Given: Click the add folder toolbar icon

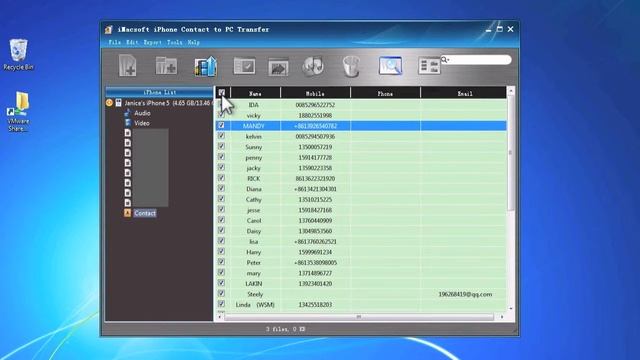Looking at the screenshot, I should (166, 66).
